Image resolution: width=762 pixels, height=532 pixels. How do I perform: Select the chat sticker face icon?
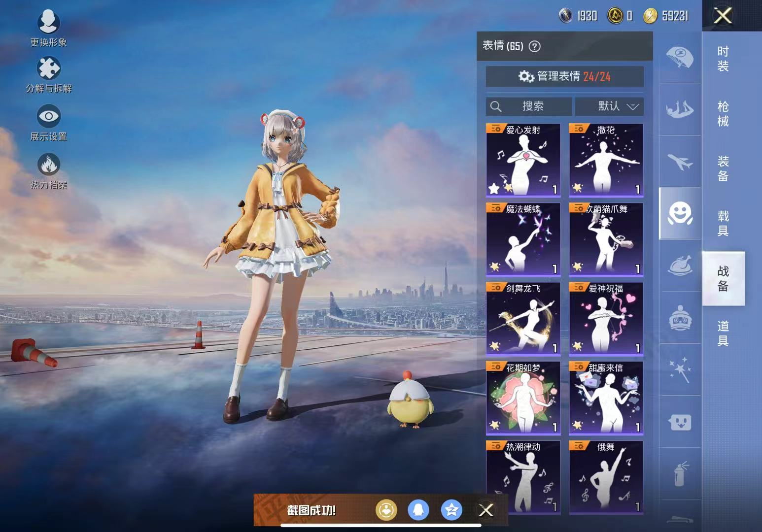tap(680, 422)
